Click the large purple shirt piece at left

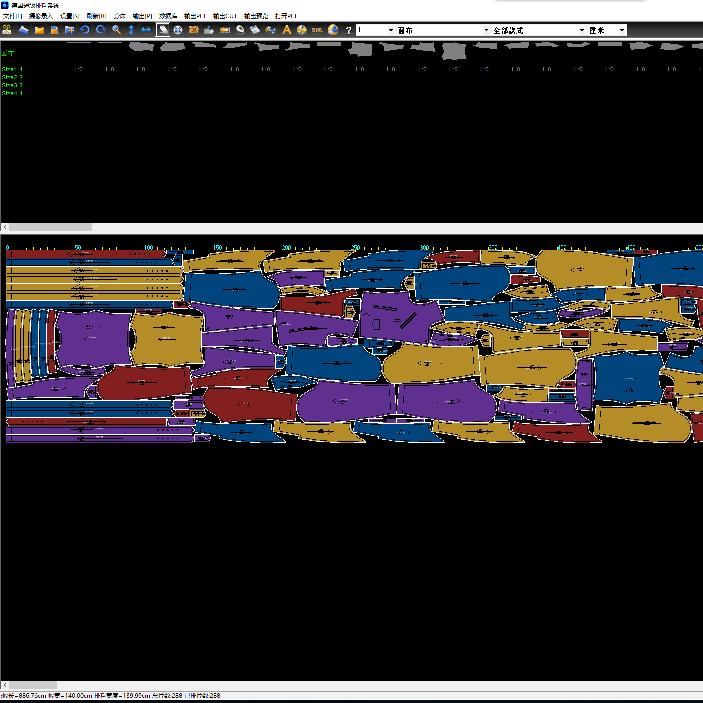pos(92,338)
